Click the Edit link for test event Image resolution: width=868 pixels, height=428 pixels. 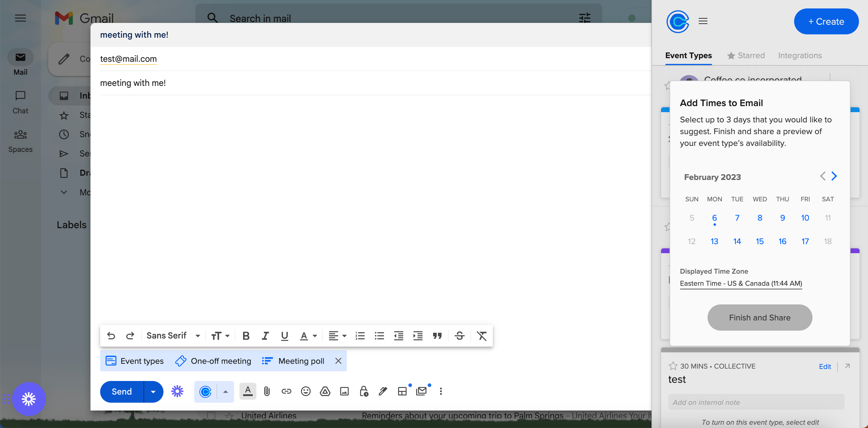[825, 366]
